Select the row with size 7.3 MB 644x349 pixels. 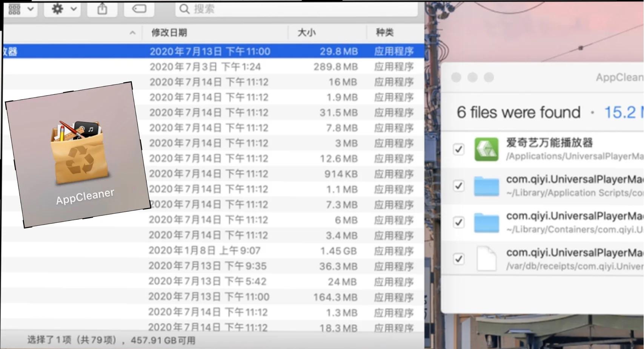point(213,205)
